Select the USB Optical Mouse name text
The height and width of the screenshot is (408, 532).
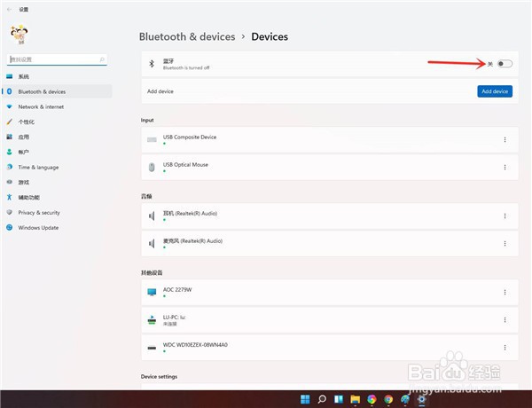(185, 165)
